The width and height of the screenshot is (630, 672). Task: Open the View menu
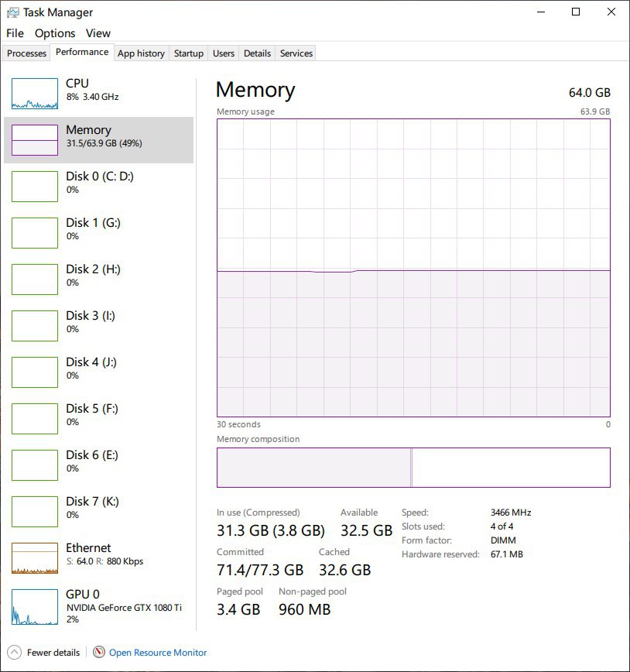[x=98, y=33]
